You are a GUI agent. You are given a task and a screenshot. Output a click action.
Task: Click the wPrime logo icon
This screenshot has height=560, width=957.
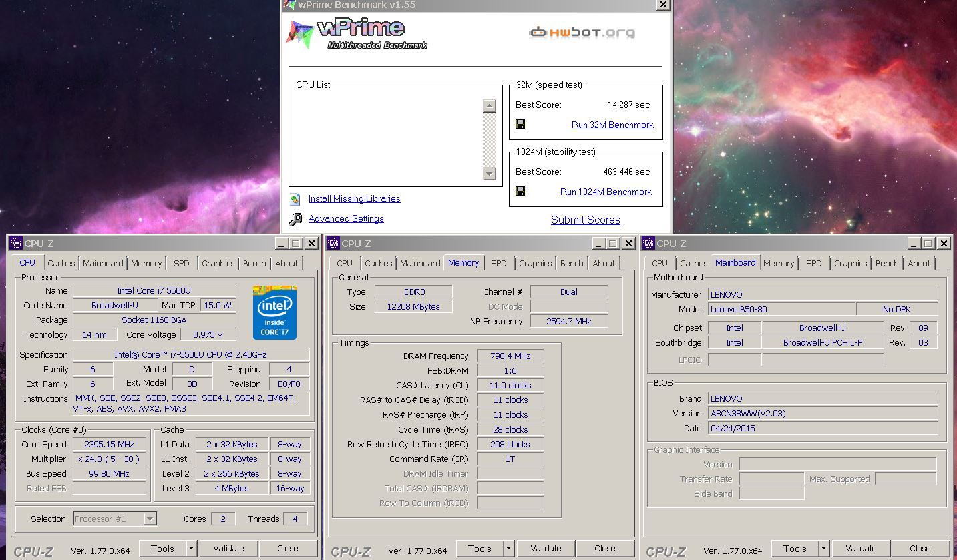pos(300,34)
